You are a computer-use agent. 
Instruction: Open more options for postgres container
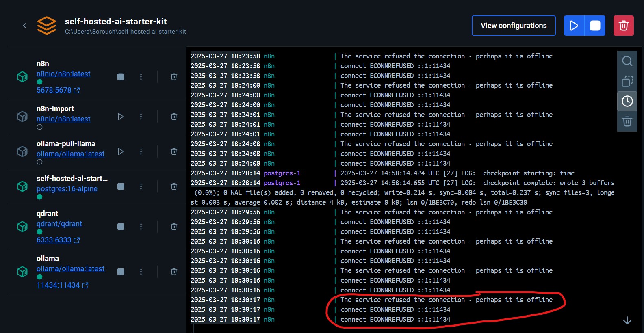(x=141, y=186)
